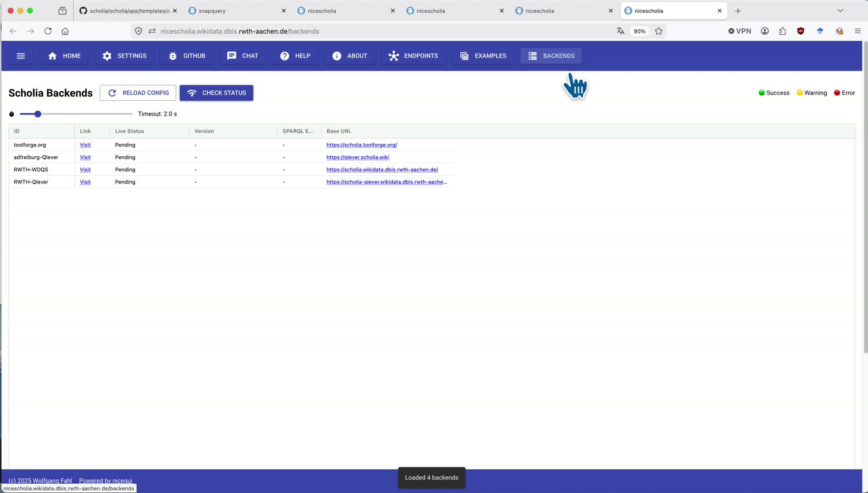The image size is (868, 493).
Task: Open the Settings page
Action: click(125, 56)
